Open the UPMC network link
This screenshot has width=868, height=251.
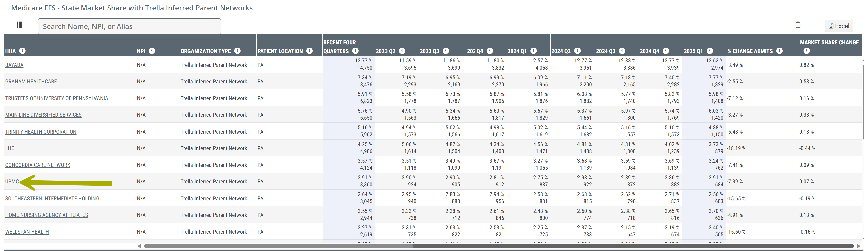click(x=12, y=181)
